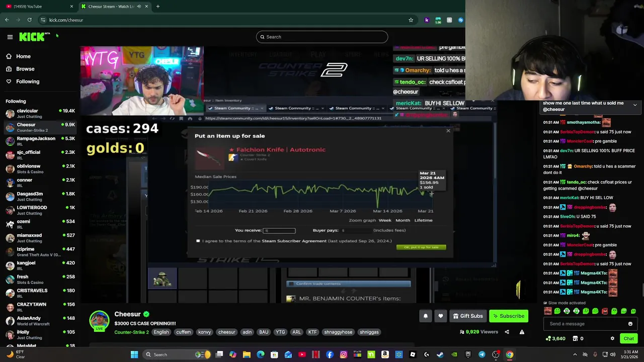The height and width of the screenshot is (362, 644).
Task: Open Following in Kick sidebar
Action: (x=28, y=81)
